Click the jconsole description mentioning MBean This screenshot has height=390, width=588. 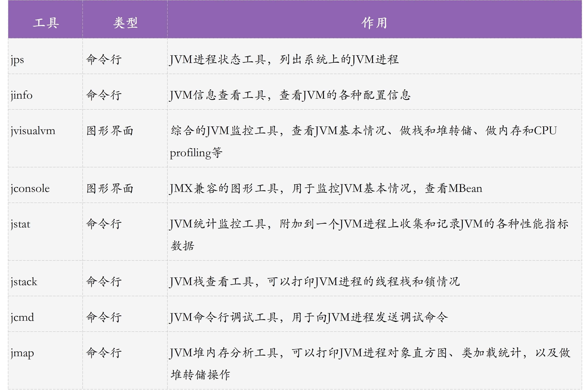326,188
